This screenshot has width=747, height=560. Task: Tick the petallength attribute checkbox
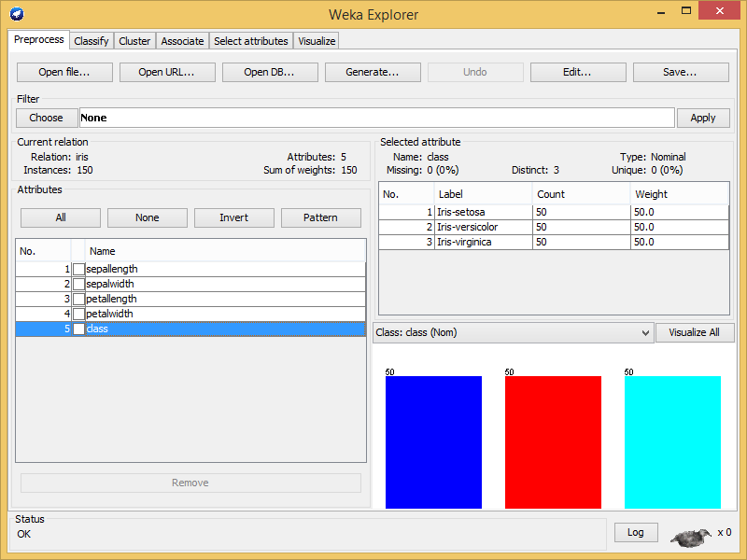click(79, 299)
